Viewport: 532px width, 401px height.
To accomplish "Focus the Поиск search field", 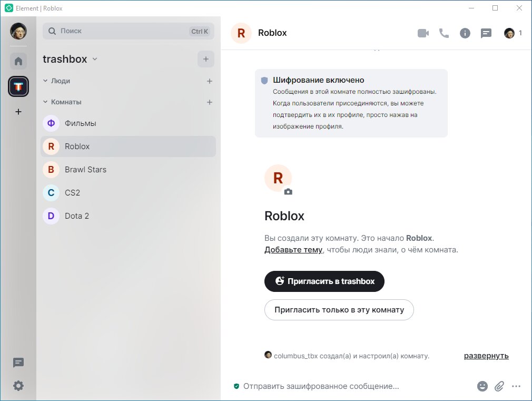I will pyautogui.click(x=128, y=31).
